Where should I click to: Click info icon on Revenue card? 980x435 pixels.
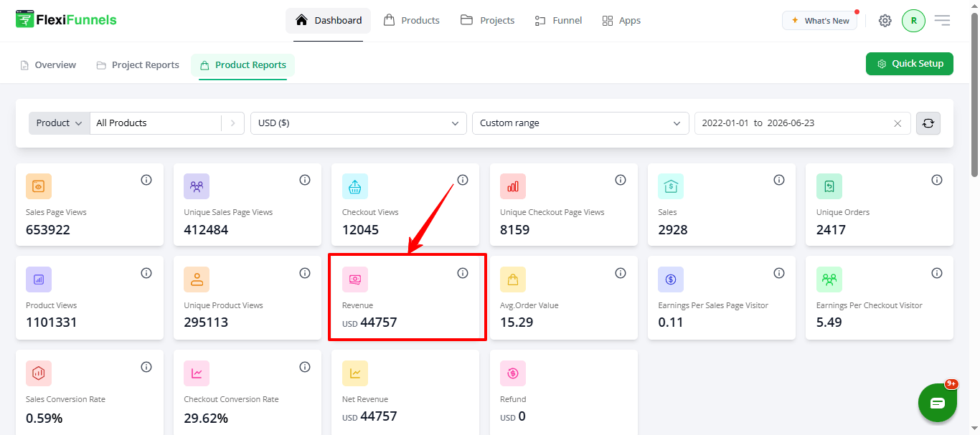point(463,273)
